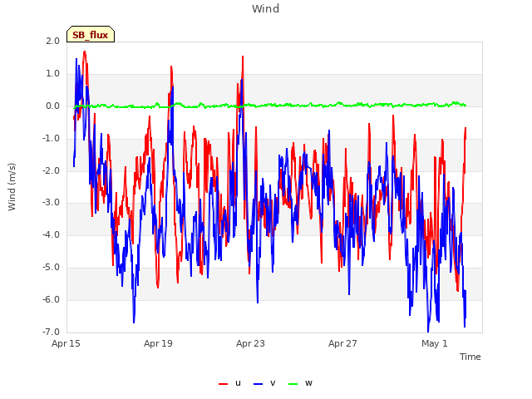Click the '-7.0' y-axis tick
Image resolution: width=532 pixels, height=399 pixels.
(51, 332)
